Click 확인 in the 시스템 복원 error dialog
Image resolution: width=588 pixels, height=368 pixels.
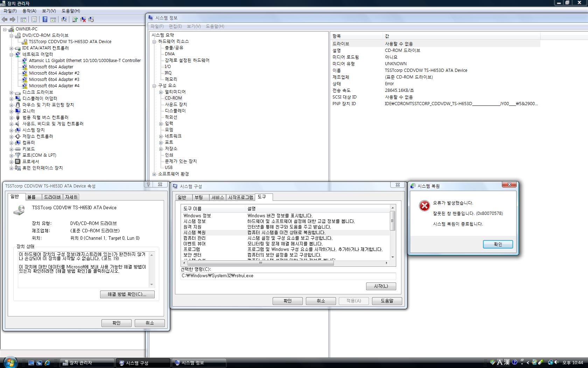pos(498,244)
